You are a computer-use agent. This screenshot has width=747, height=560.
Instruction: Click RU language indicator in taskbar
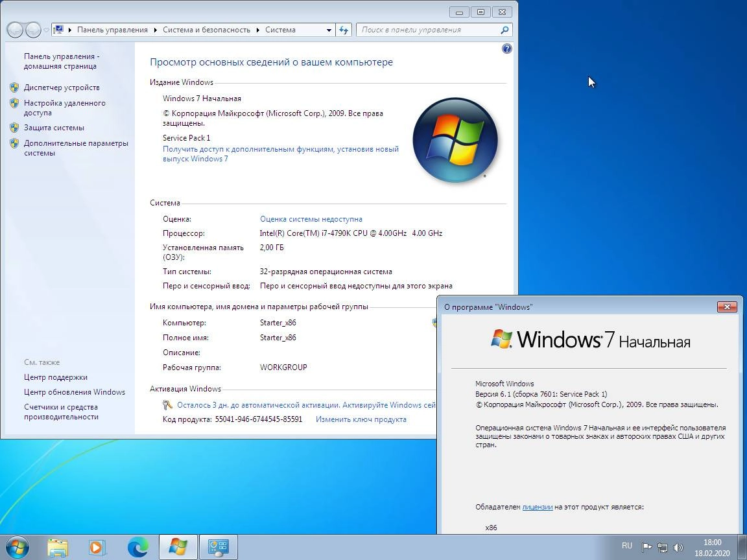(x=627, y=546)
